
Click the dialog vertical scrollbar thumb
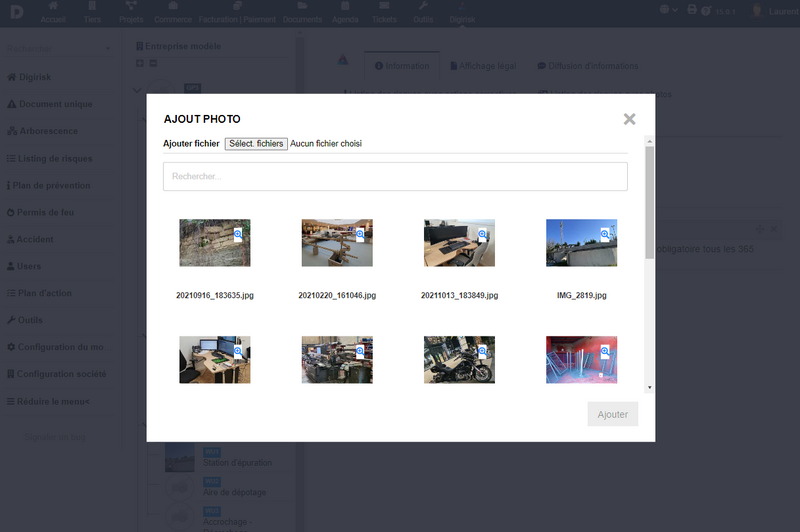[649, 202]
